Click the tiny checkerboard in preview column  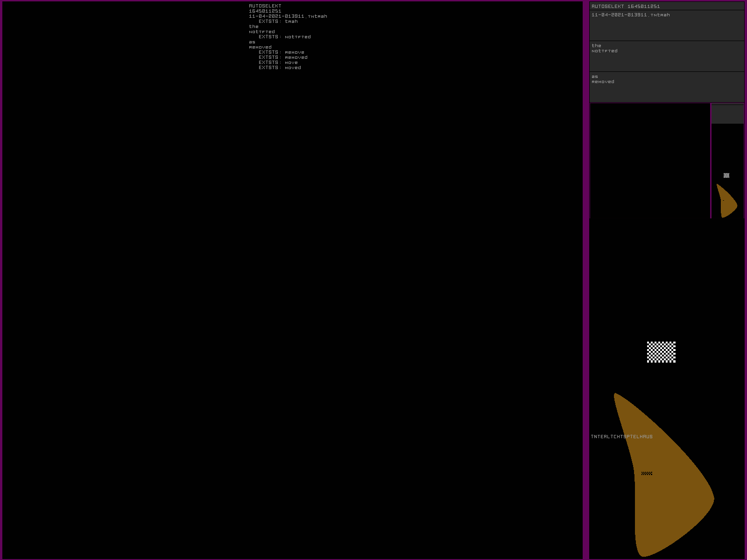tap(726, 175)
